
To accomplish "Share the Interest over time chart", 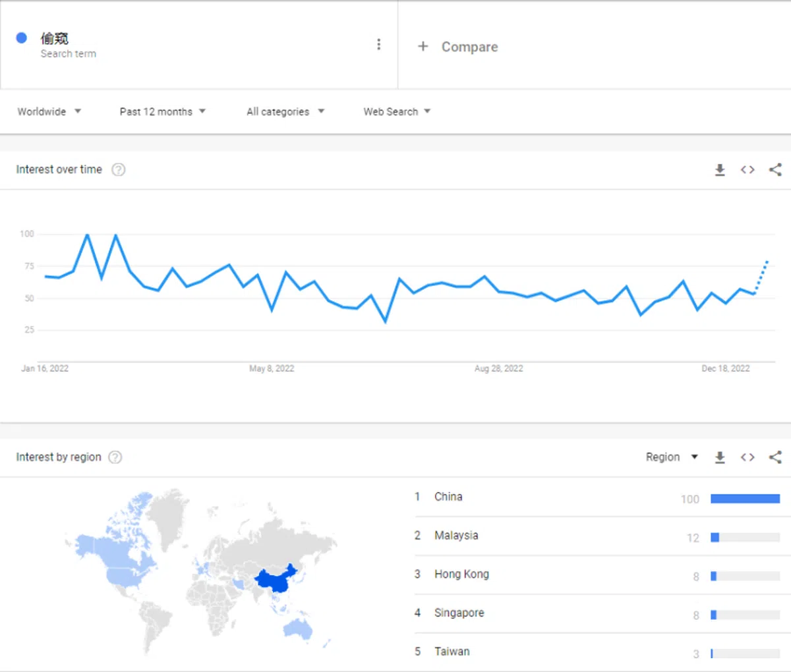I will click(775, 169).
